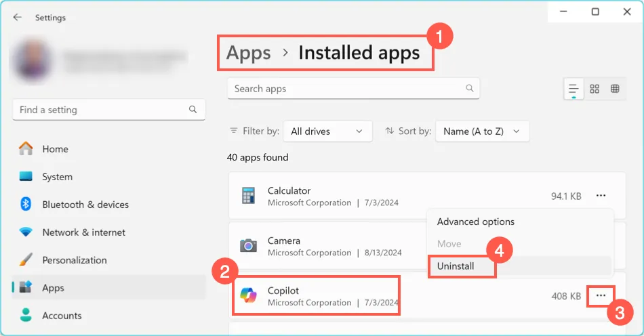The image size is (644, 336).
Task: Click the magnifier in Search apps box
Action: (470, 88)
